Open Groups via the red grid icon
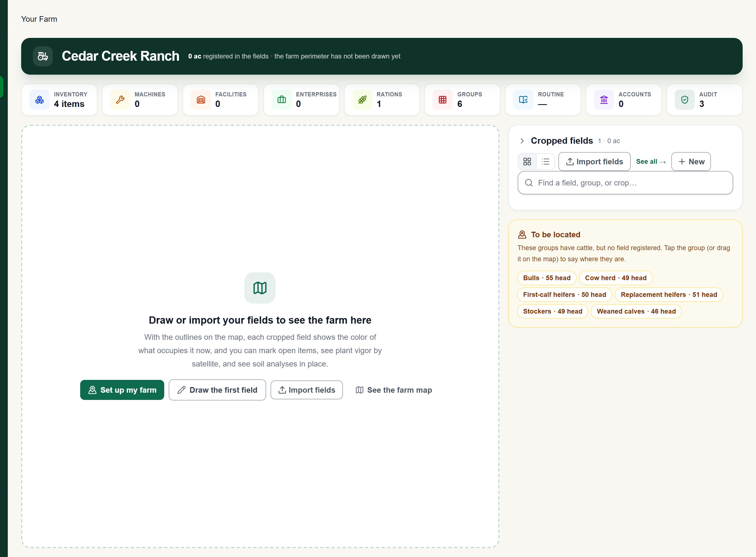 click(x=443, y=100)
